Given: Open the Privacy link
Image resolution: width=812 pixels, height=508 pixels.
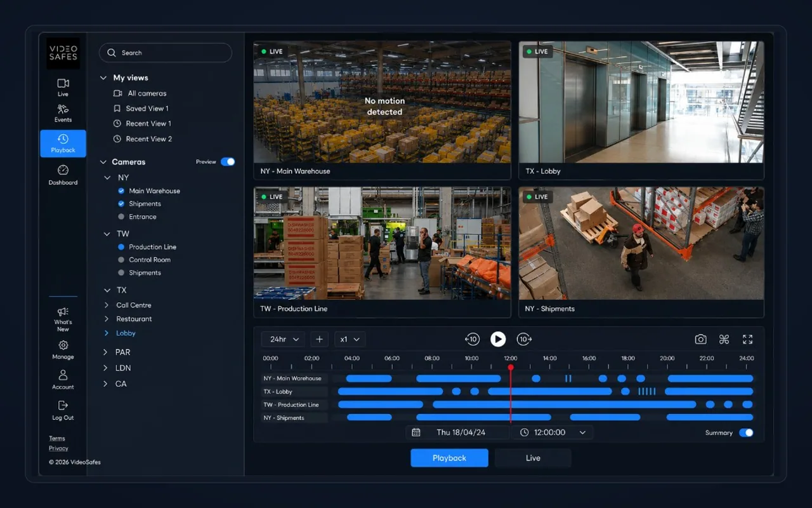Looking at the screenshot, I should [x=58, y=449].
